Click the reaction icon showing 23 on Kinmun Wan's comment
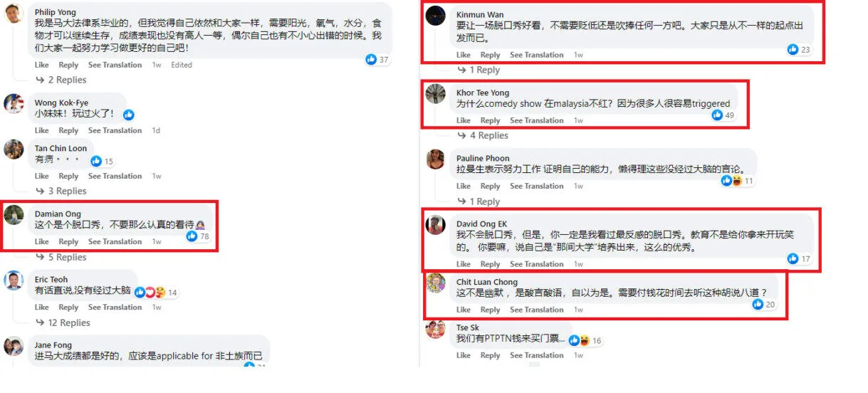This screenshot has width=868, height=393. pos(793,49)
